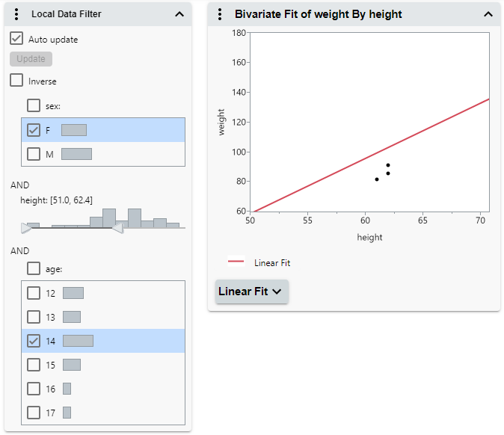504x435 pixels.
Task: Open Bivariate Fit panel three-dot menu
Action: click(220, 14)
